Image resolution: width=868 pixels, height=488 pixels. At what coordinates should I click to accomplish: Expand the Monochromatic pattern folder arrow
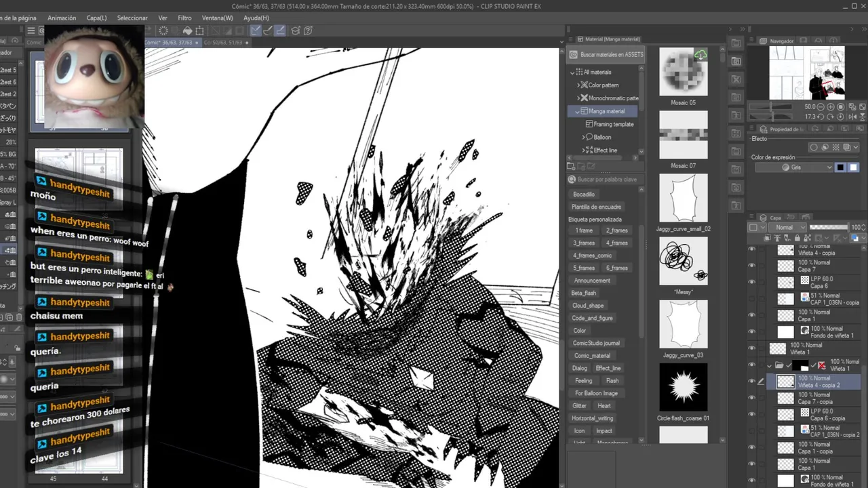(578, 98)
